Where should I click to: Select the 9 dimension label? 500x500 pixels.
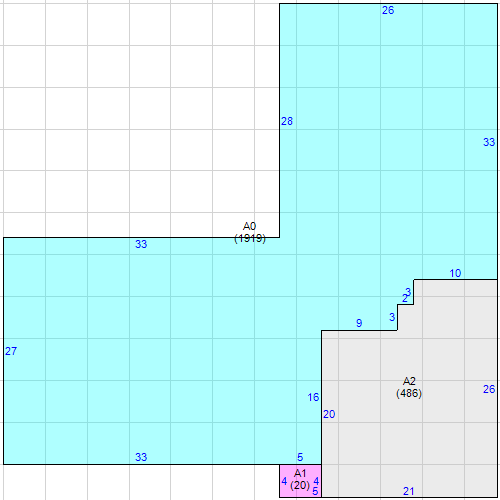(359, 323)
